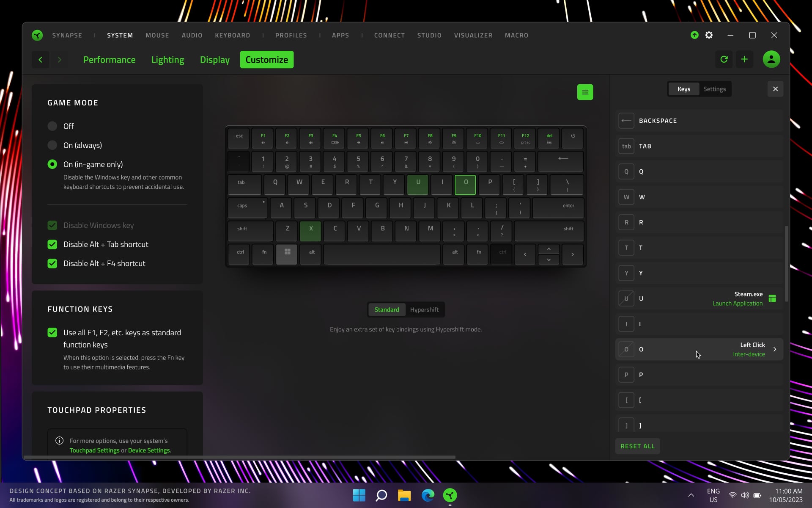Click the F1 mute key on keyboard

pyautogui.click(x=263, y=138)
